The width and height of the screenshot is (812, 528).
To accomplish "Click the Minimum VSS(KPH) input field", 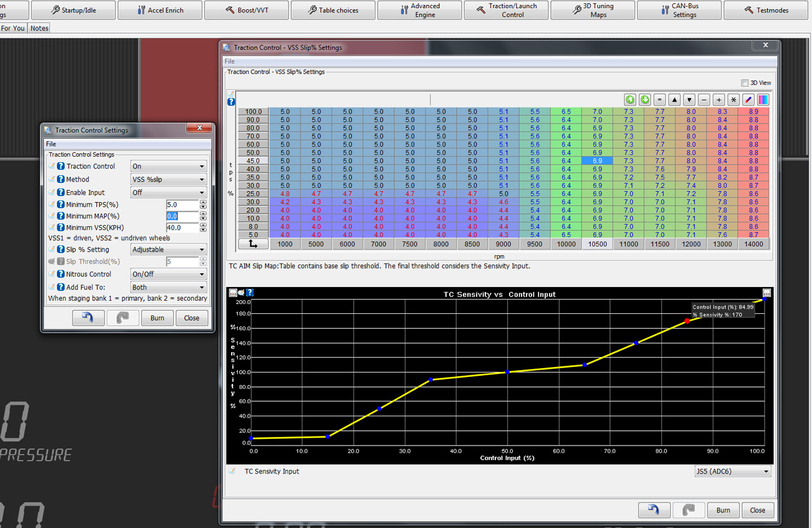I will pyautogui.click(x=182, y=228).
